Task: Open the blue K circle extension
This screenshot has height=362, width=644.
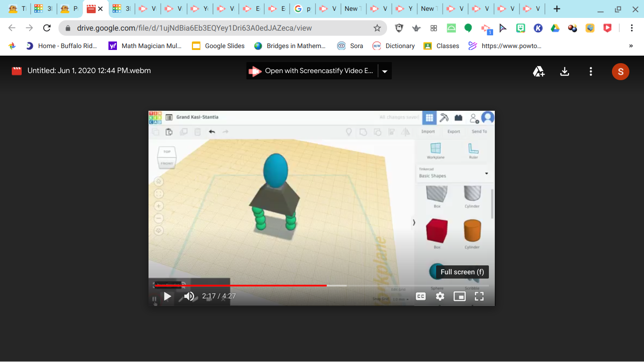Action: click(538, 28)
